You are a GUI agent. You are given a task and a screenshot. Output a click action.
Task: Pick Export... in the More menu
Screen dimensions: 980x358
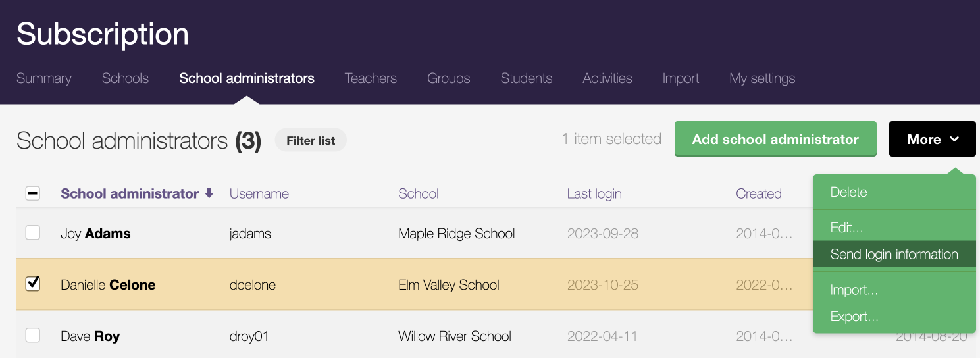[x=854, y=317]
